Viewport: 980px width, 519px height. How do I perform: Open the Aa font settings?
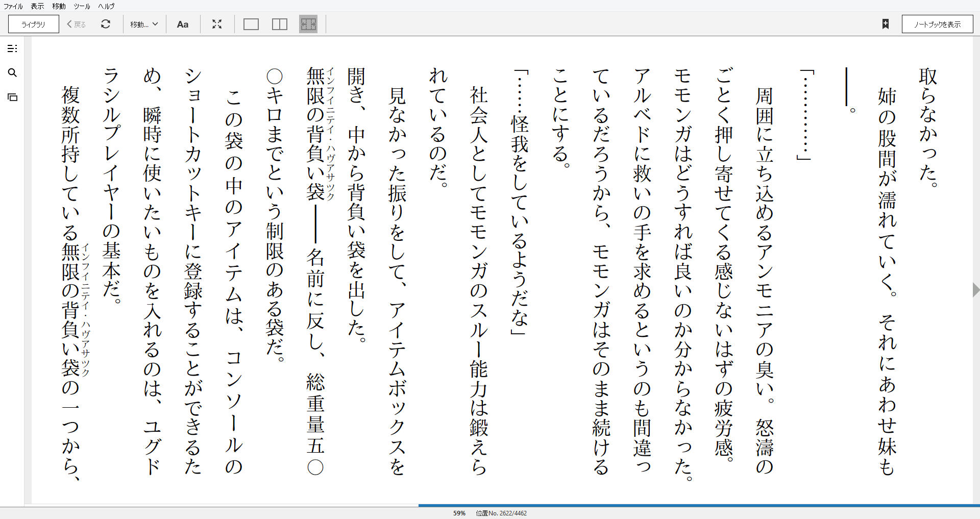coord(183,24)
